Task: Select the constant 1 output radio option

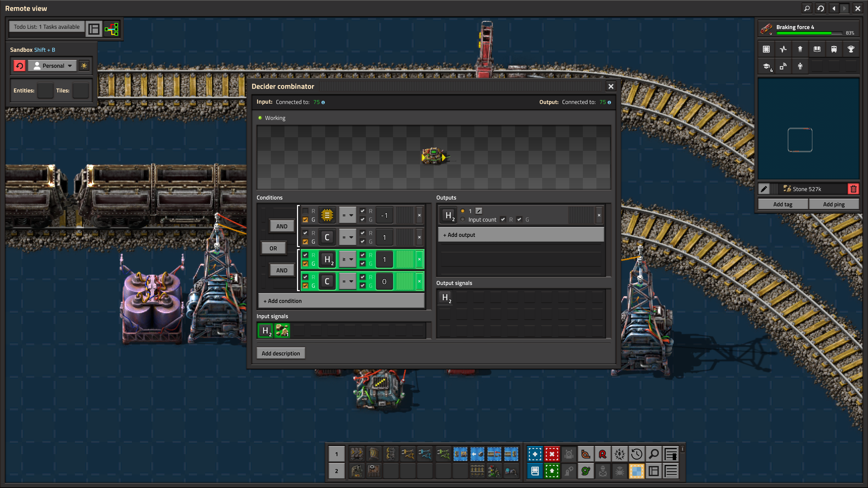Action: pos(463,211)
